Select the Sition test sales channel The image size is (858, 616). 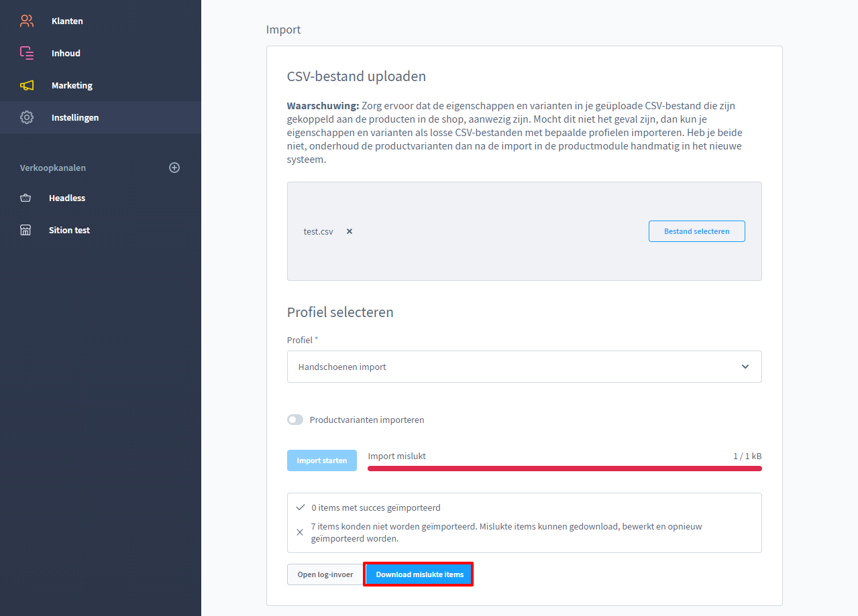69,230
